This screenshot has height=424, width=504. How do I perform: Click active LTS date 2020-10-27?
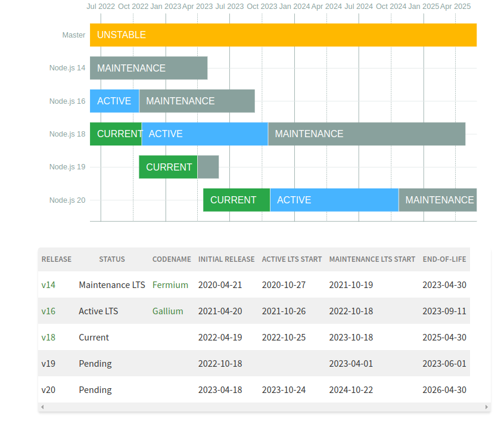pos(284,285)
